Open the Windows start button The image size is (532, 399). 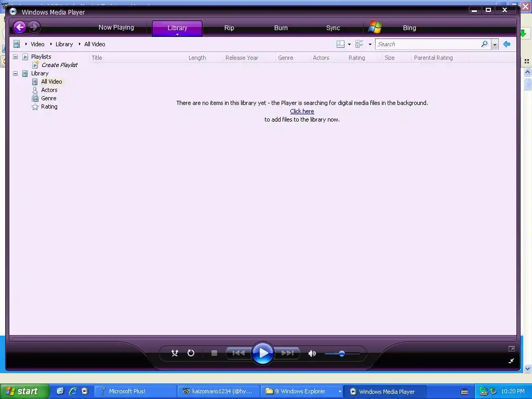pyautogui.click(x=24, y=391)
